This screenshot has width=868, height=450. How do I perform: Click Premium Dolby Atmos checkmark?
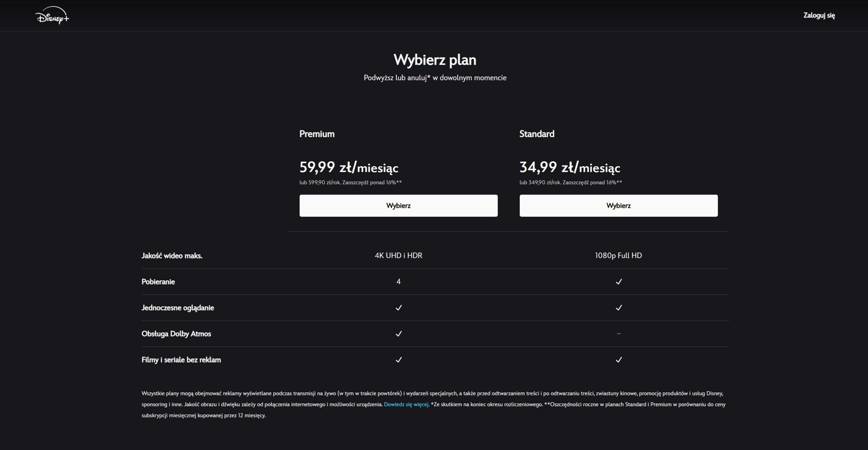pyautogui.click(x=398, y=334)
